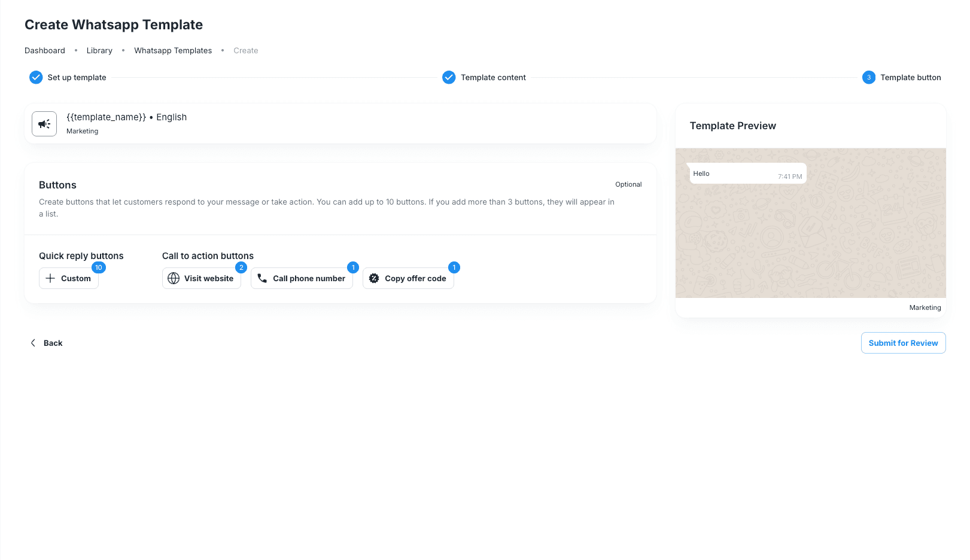Click the megaphone marketing icon
970x560 pixels.
[x=44, y=124]
